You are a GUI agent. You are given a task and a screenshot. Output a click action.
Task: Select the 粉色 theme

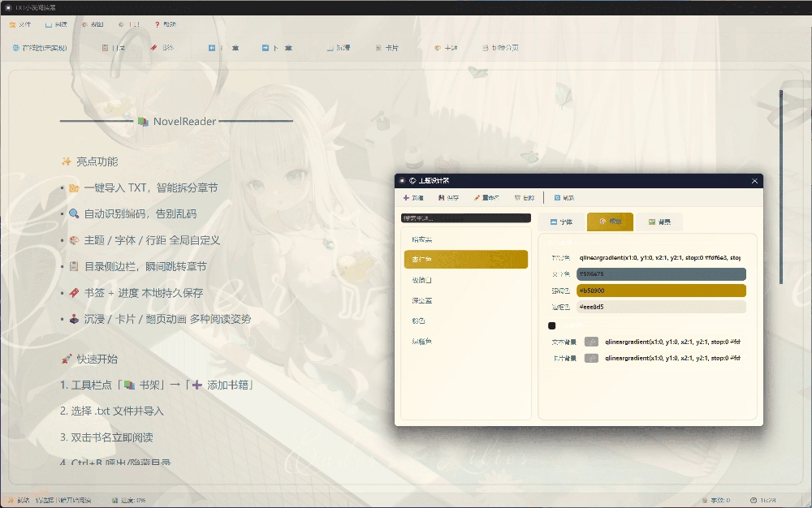(x=466, y=321)
